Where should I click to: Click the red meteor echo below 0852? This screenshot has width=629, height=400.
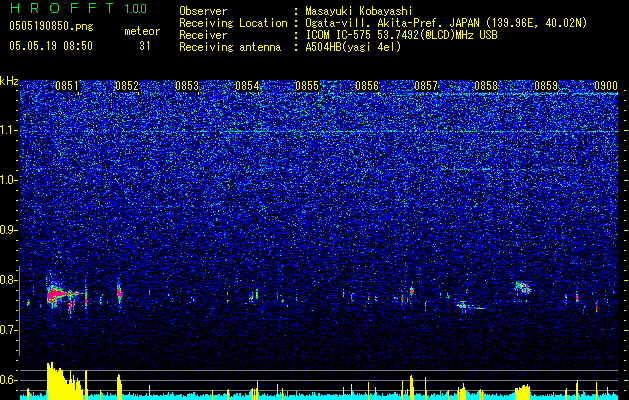click(119, 292)
